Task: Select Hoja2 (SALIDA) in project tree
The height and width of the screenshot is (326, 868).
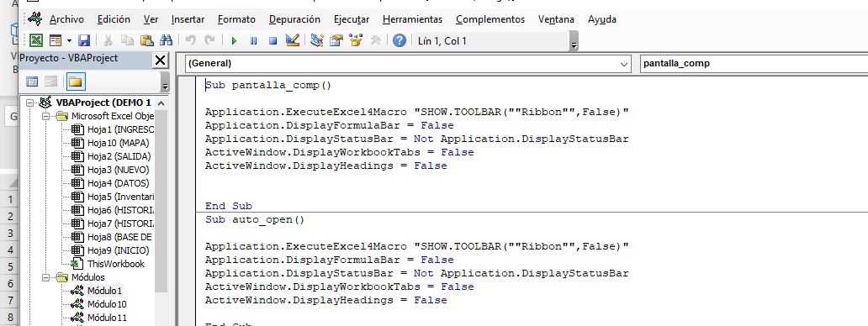Action: click(x=119, y=156)
